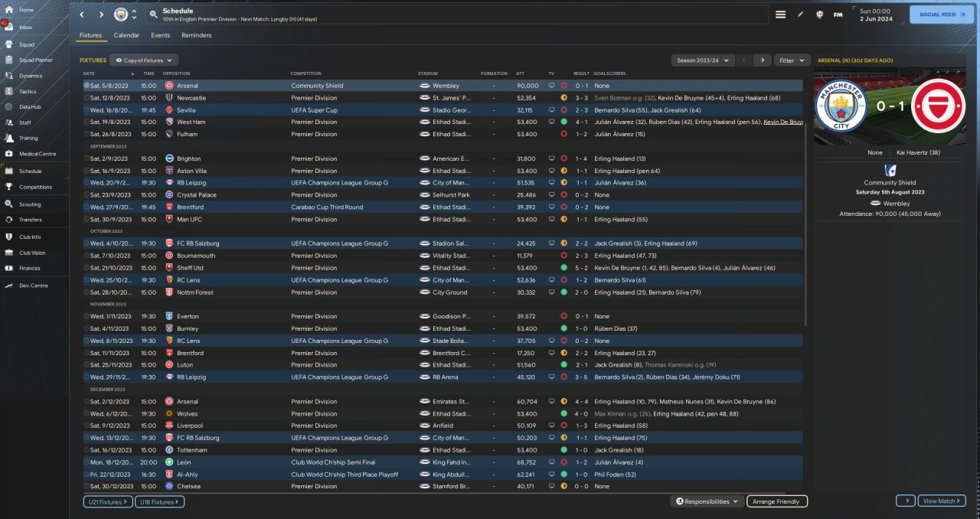The width and height of the screenshot is (980, 519).
Task: Select the Liverpool fixture row circle
Action: [x=87, y=426]
